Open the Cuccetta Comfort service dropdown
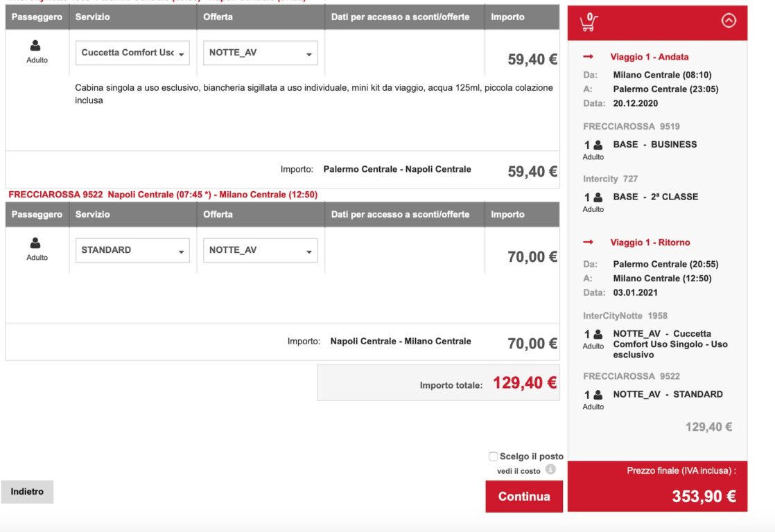 [x=132, y=53]
